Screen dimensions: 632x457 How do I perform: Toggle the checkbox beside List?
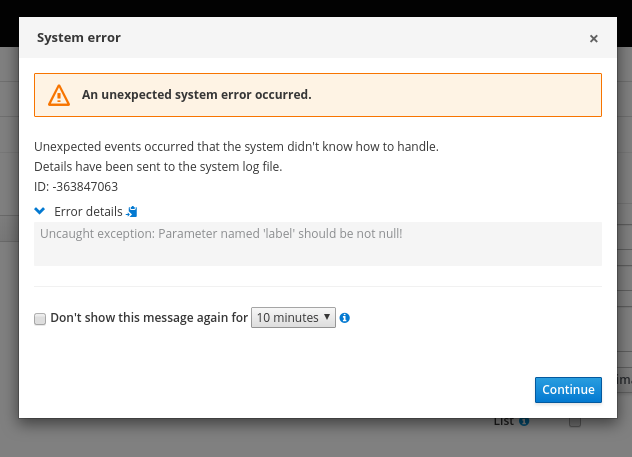(x=575, y=422)
